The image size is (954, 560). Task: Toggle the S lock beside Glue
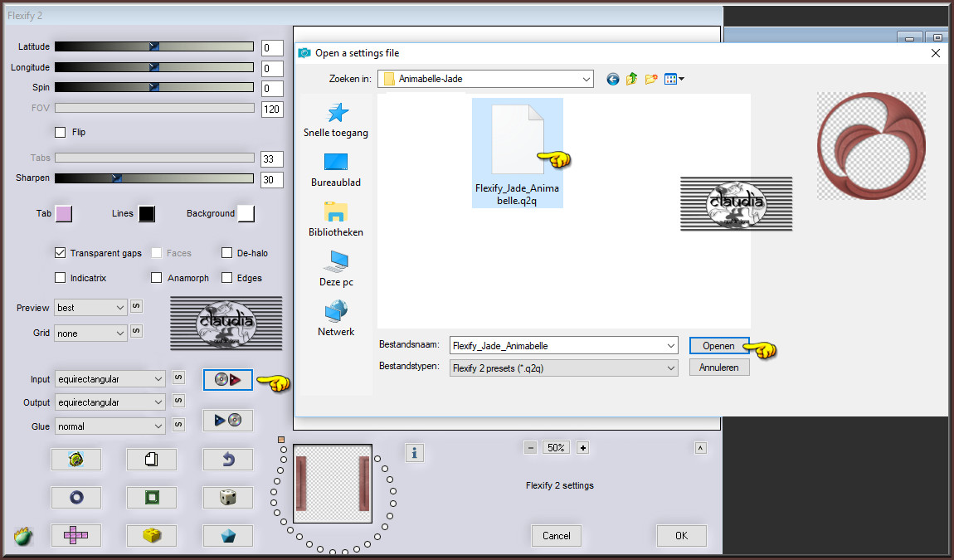(x=178, y=425)
